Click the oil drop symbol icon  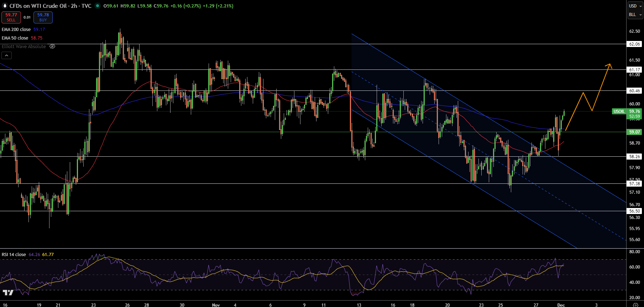coord(5,6)
